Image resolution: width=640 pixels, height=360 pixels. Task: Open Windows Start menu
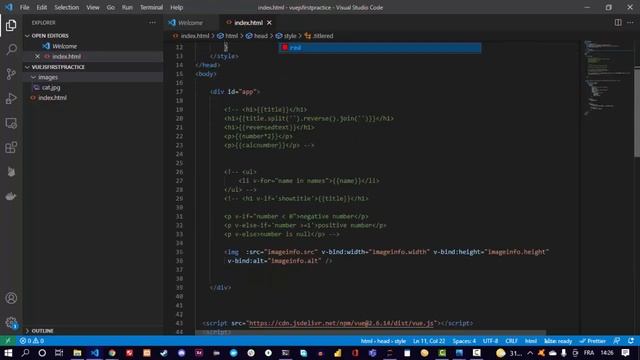click(8, 353)
